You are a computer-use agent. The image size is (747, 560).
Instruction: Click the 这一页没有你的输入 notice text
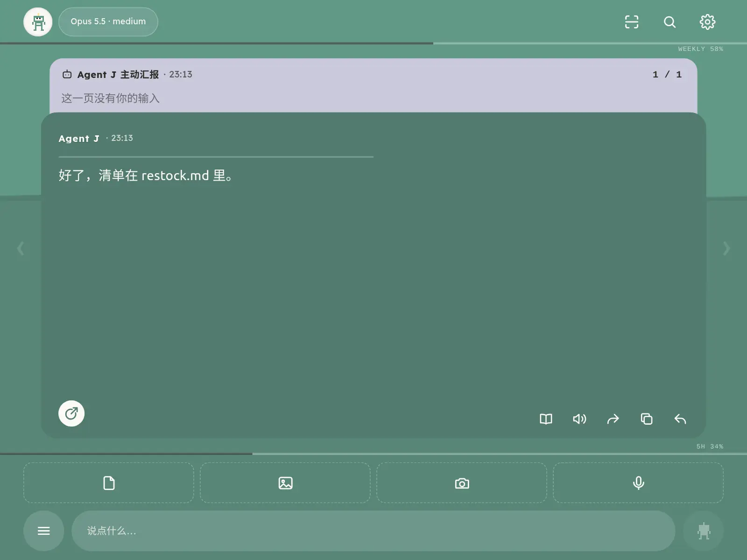tap(111, 98)
